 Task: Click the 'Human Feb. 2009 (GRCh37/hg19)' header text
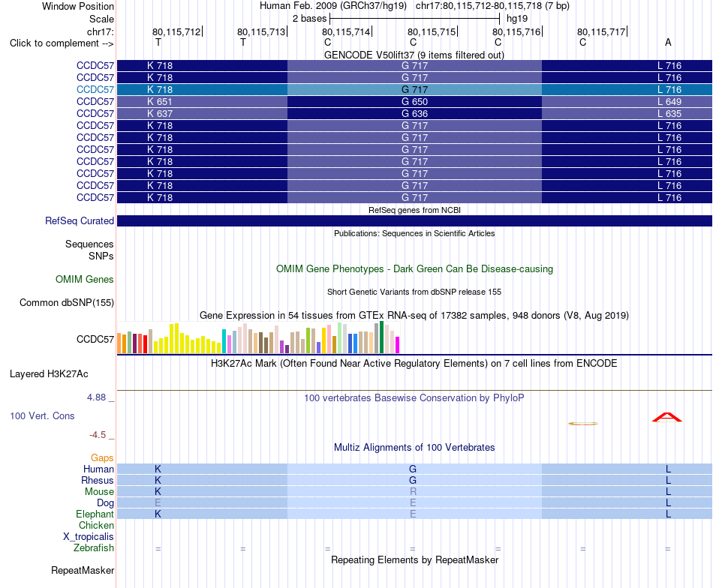point(332,6)
